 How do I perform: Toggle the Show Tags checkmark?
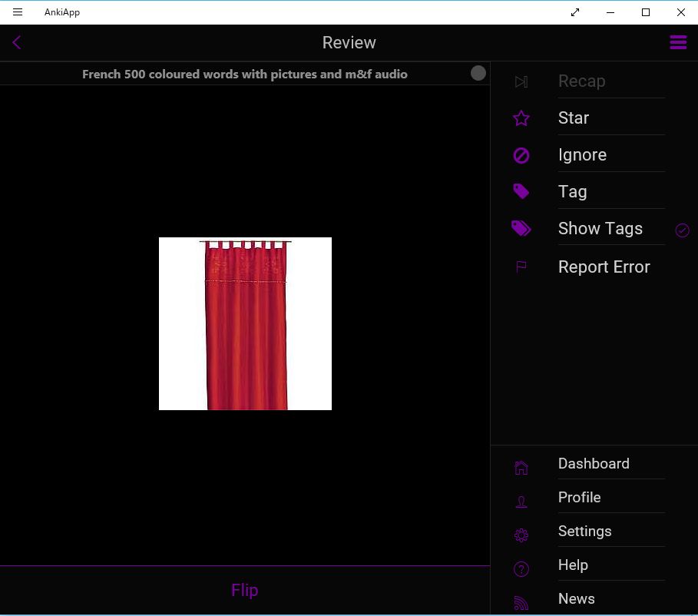click(682, 230)
